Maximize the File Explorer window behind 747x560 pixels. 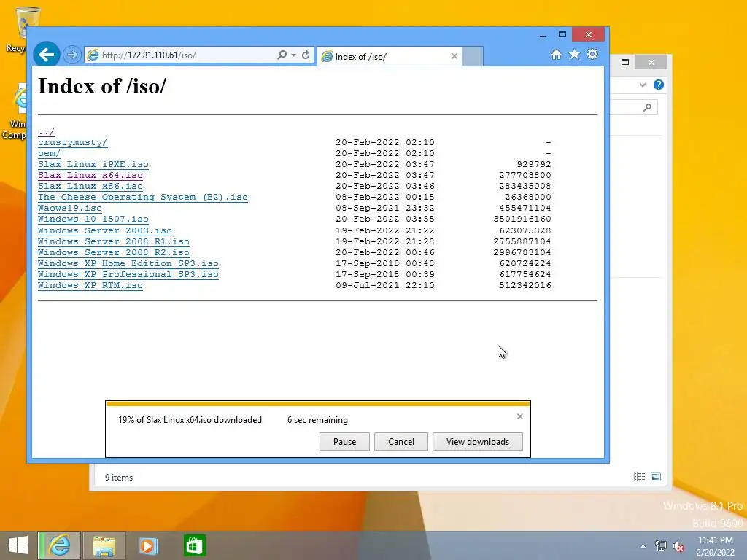[625, 62]
